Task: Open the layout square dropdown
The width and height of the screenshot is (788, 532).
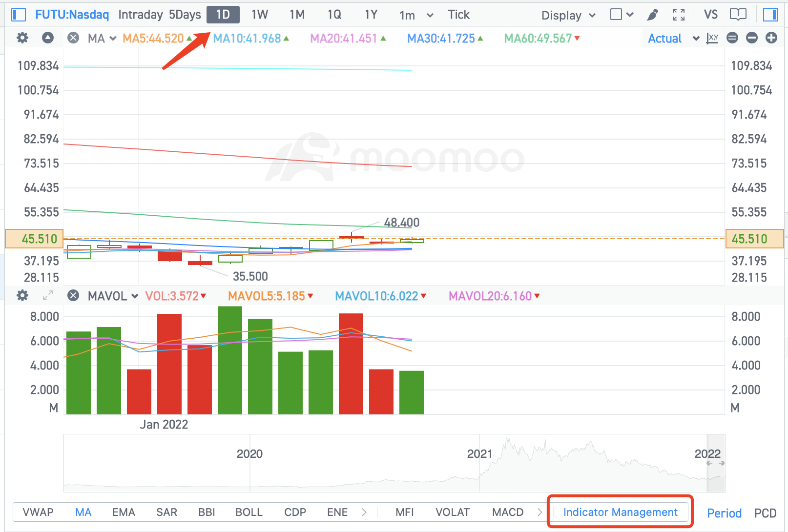Action: [x=622, y=15]
